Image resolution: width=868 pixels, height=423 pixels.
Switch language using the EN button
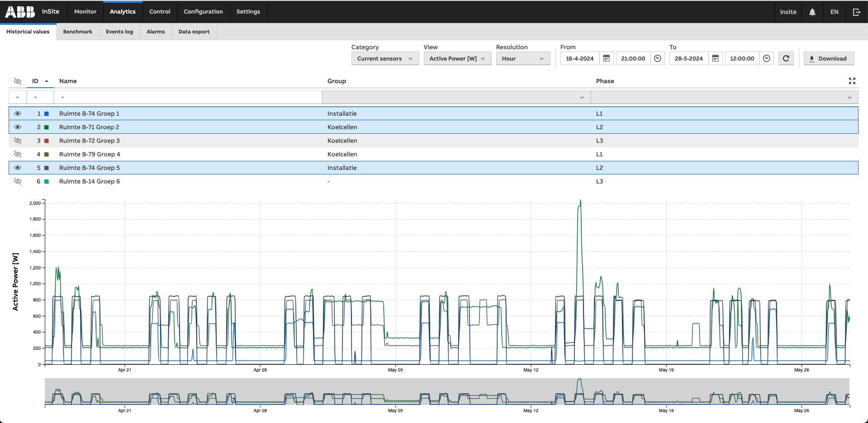pyautogui.click(x=834, y=12)
